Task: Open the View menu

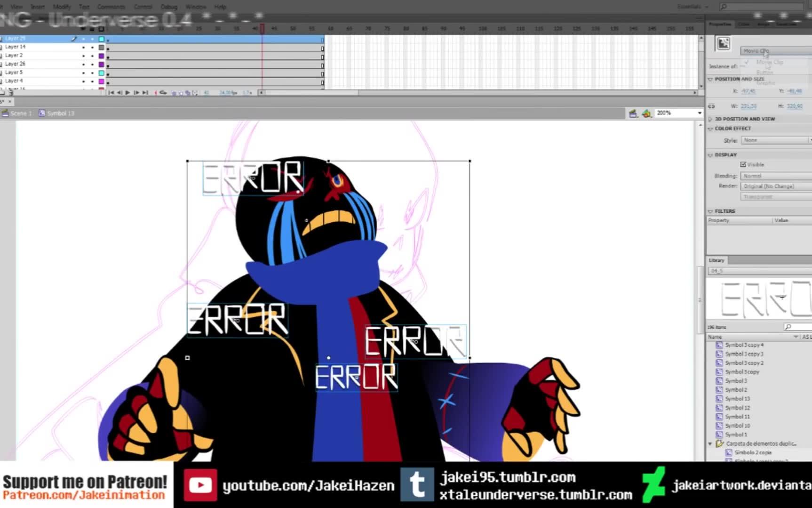Action: pyautogui.click(x=16, y=7)
